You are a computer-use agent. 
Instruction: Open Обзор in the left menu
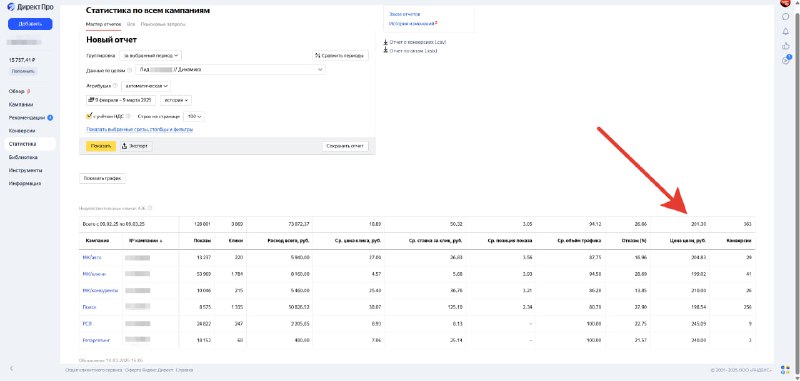point(17,91)
